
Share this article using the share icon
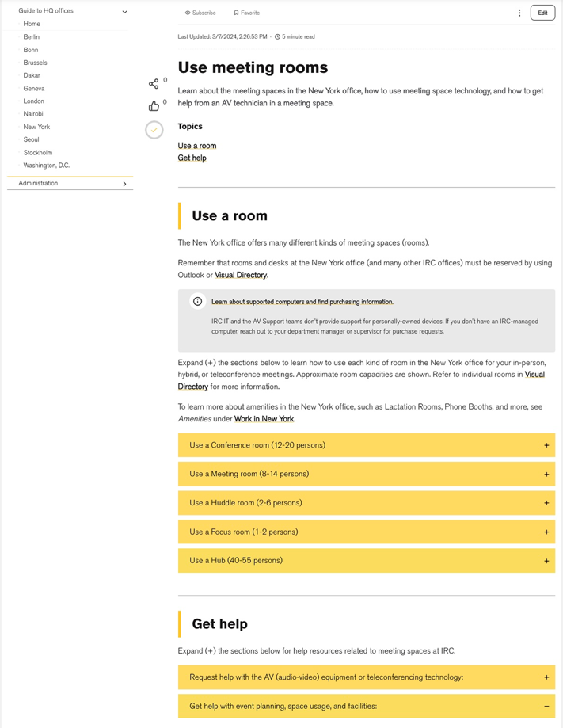[154, 83]
